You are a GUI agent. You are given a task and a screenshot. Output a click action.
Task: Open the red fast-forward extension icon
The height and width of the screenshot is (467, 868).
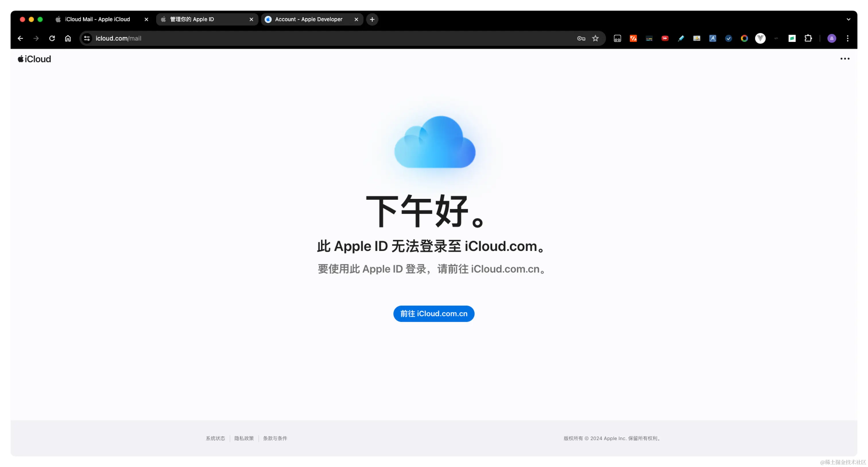point(665,38)
